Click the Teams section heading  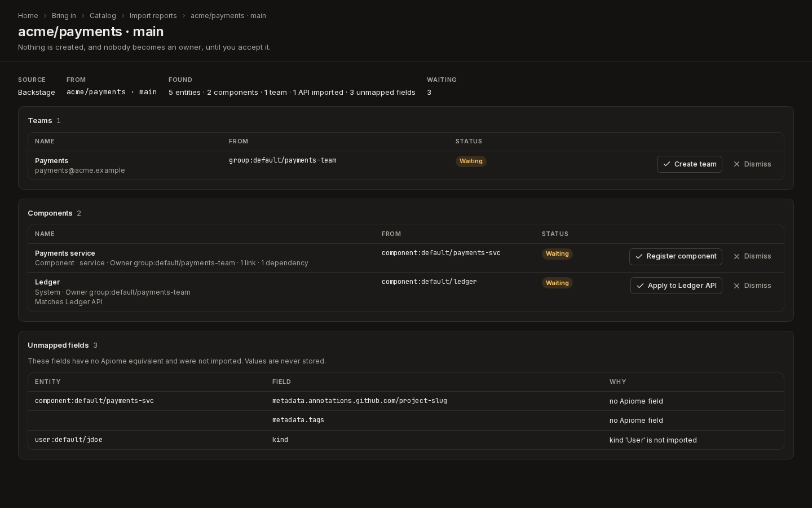tap(40, 121)
